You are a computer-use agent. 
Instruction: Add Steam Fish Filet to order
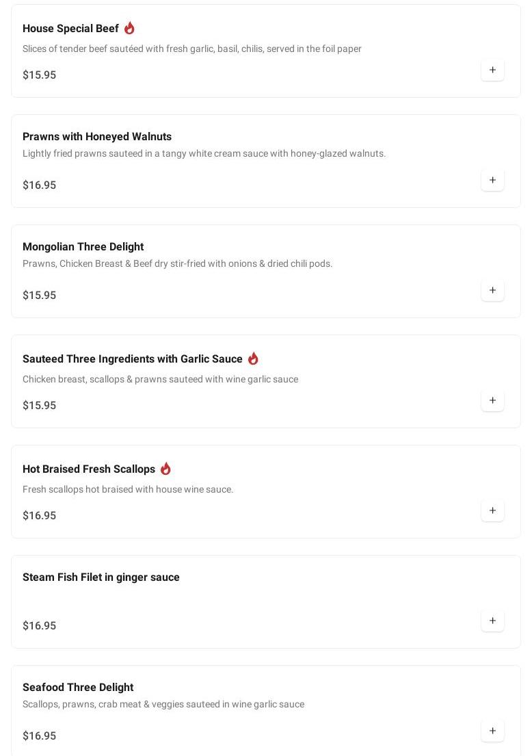coord(492,621)
